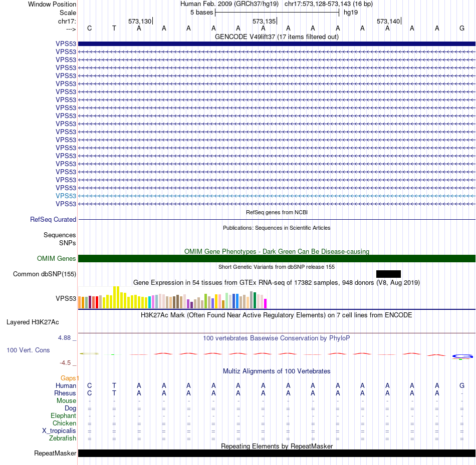Open 'OMIM Gene Phenotypes' track title
The height and width of the screenshot is (465, 476).
tap(277, 251)
